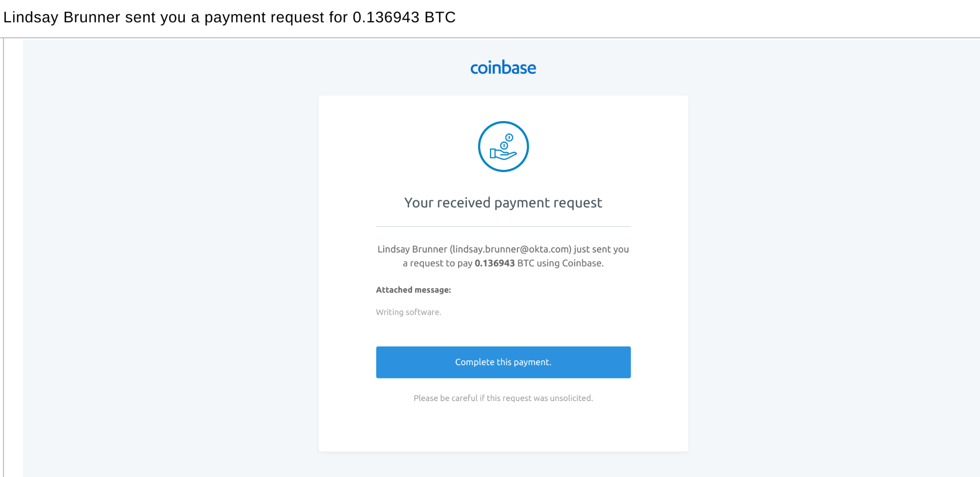The image size is (980, 477).
Task: Click the Coinbase logo
Action: tap(503, 68)
